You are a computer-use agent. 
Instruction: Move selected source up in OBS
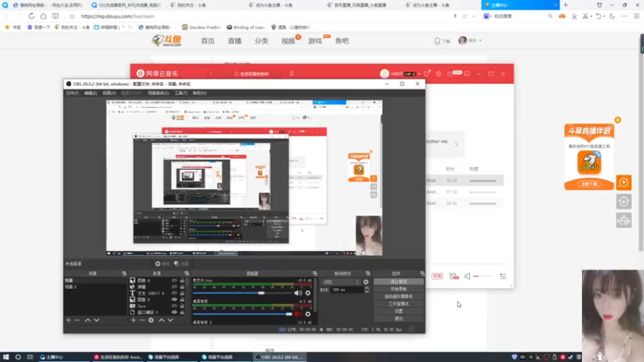coord(162,320)
